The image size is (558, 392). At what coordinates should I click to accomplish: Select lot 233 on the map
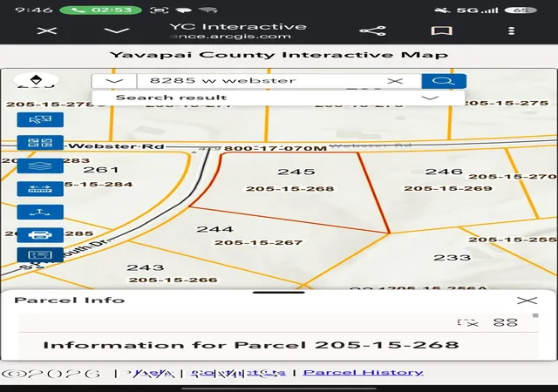point(452,257)
